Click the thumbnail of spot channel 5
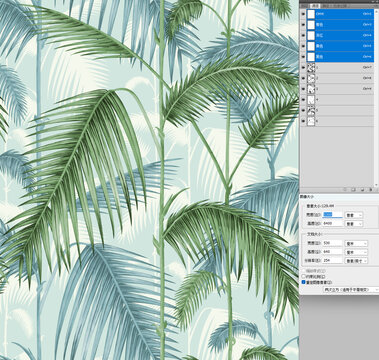Screen dimensions: 379x360 [311, 110]
